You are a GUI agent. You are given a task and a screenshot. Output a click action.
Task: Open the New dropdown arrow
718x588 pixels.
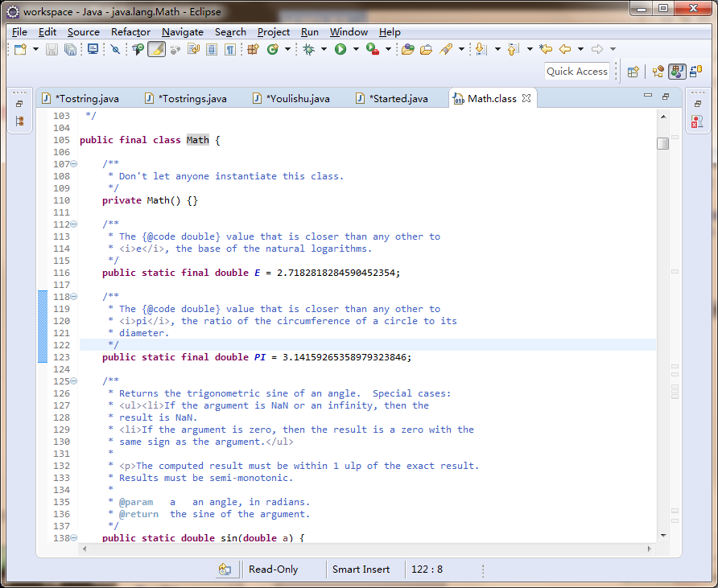point(35,49)
